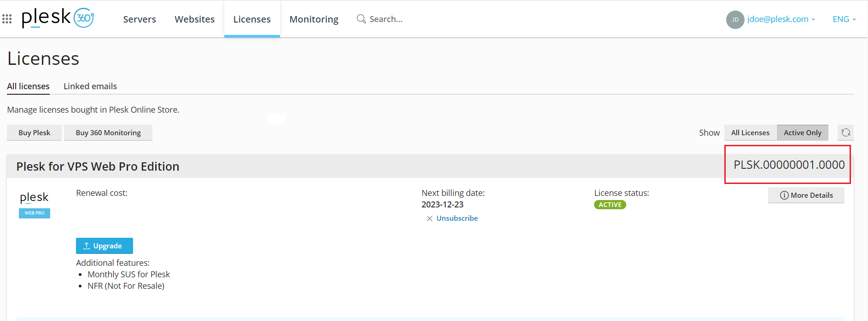Click the JD user avatar
The width and height of the screenshot is (868, 321).
pos(735,19)
